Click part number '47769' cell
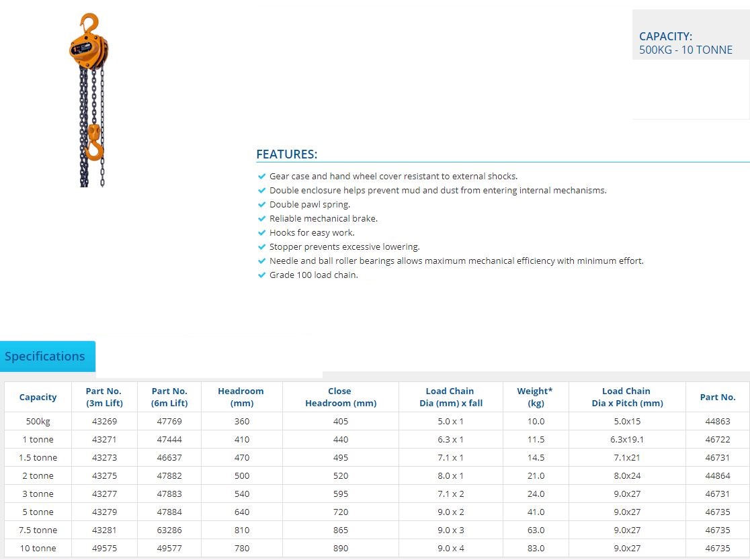750x560 pixels. click(169, 422)
